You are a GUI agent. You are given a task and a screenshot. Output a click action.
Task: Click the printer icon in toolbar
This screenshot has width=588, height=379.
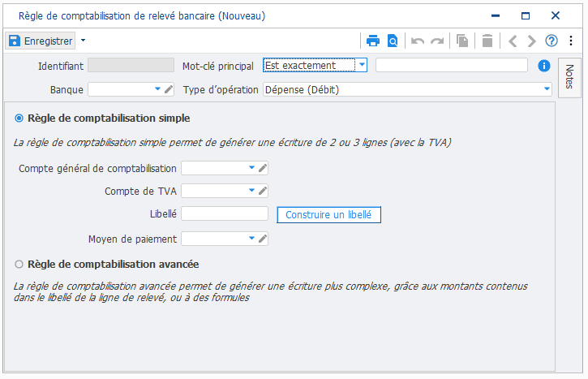tap(373, 41)
